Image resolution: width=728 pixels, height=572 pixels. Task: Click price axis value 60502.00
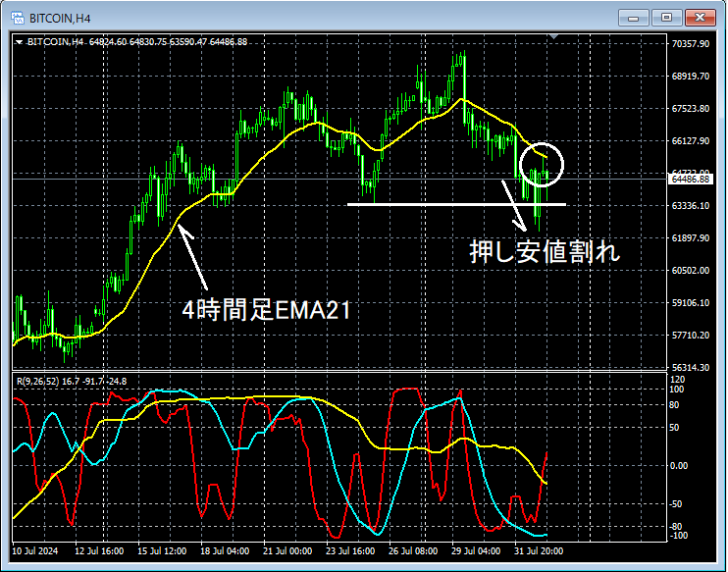[691, 270]
